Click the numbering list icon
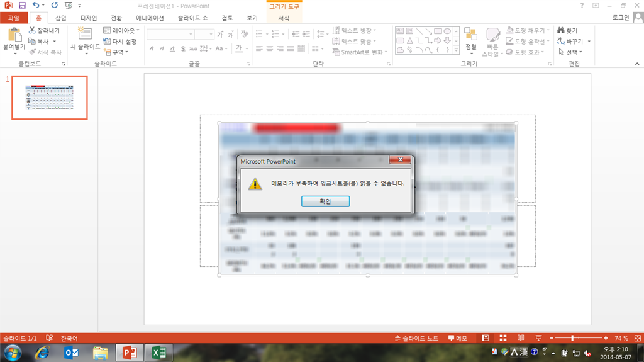 275,34
